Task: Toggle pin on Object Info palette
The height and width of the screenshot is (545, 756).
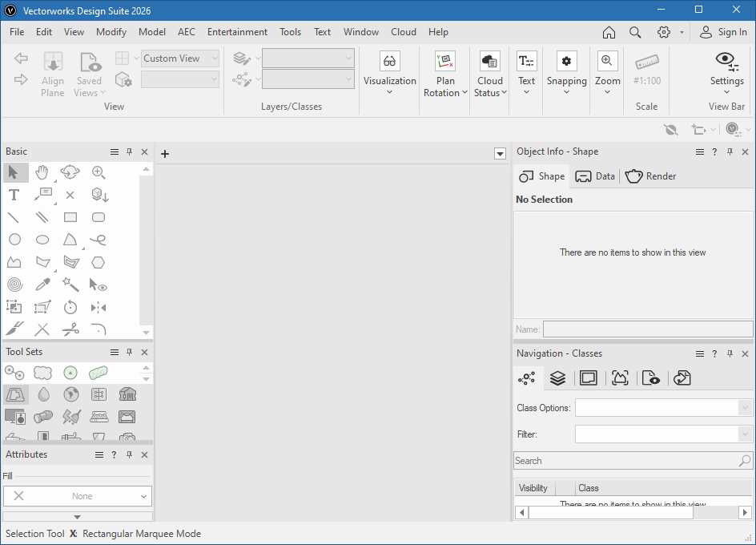Action: click(730, 151)
